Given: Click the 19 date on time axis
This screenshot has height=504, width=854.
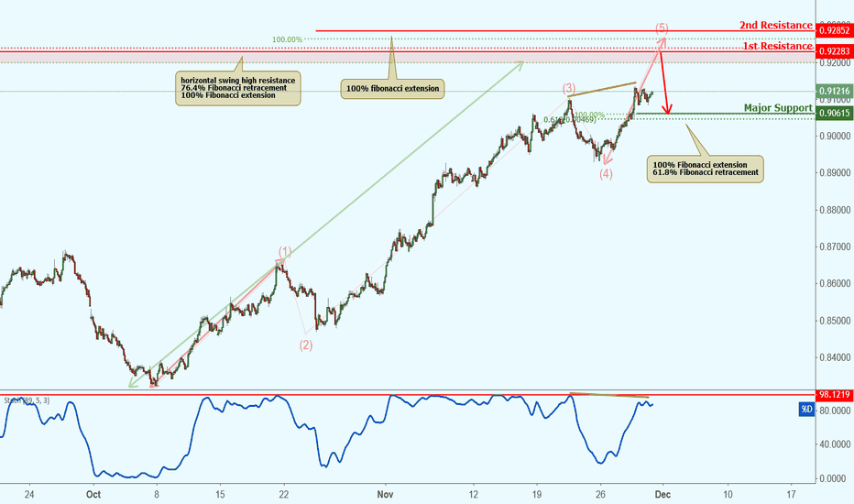Looking at the screenshot, I should [536, 494].
